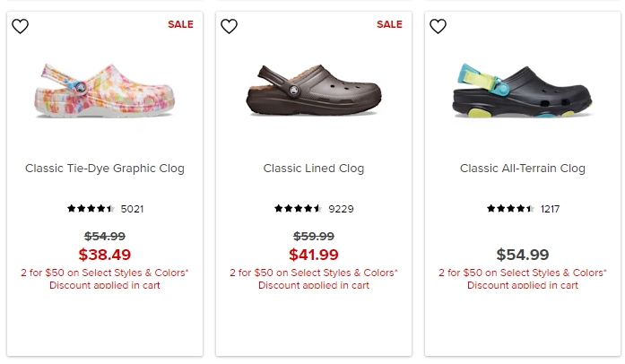The image size is (625, 364).
Task: Open the Classic Lined Clog title link
Action: 314,169
